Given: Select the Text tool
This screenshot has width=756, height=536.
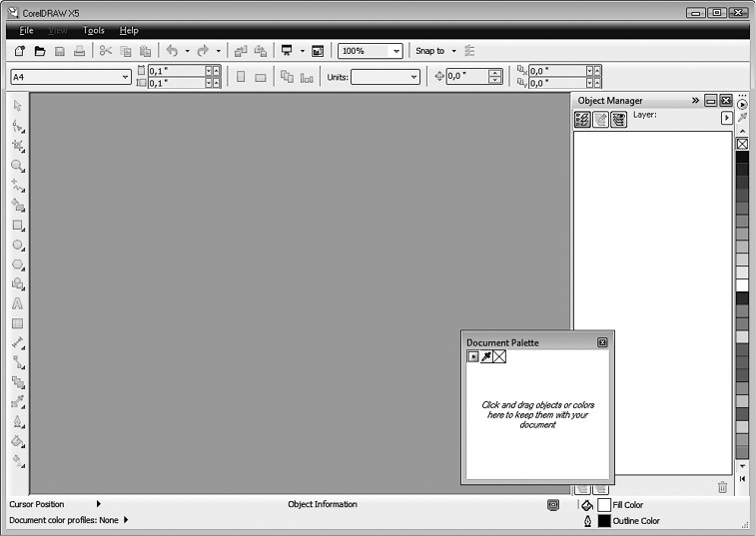Looking at the screenshot, I should click(x=17, y=303).
